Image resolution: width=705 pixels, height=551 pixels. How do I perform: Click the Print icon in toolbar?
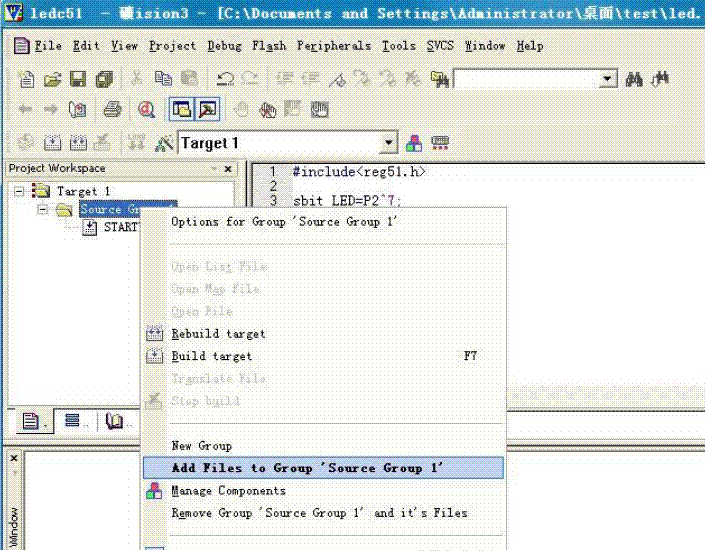(113, 110)
